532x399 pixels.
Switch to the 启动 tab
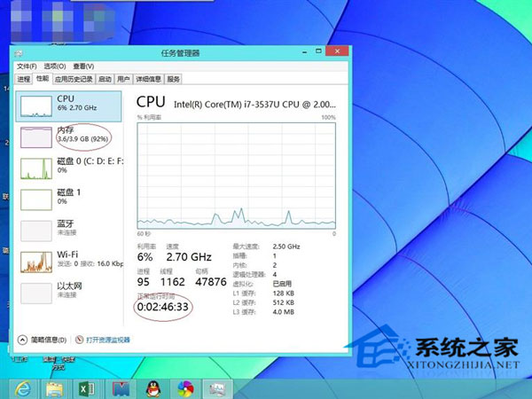(x=105, y=79)
